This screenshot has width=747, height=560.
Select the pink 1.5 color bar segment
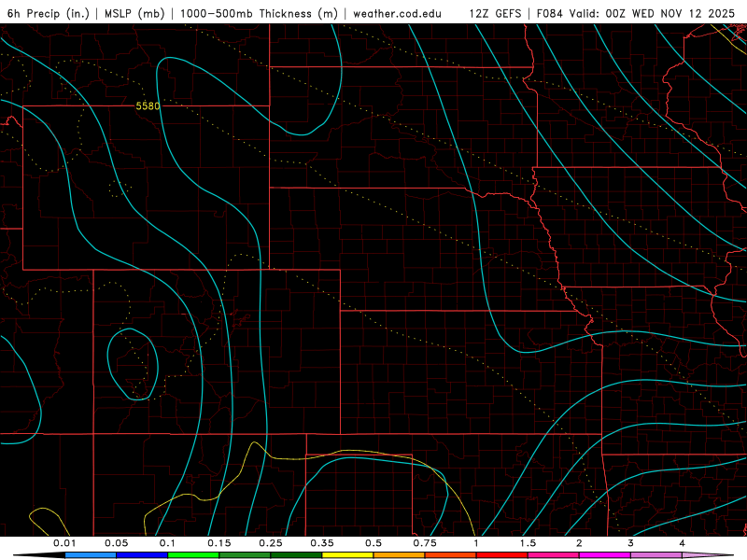[x=554, y=555]
